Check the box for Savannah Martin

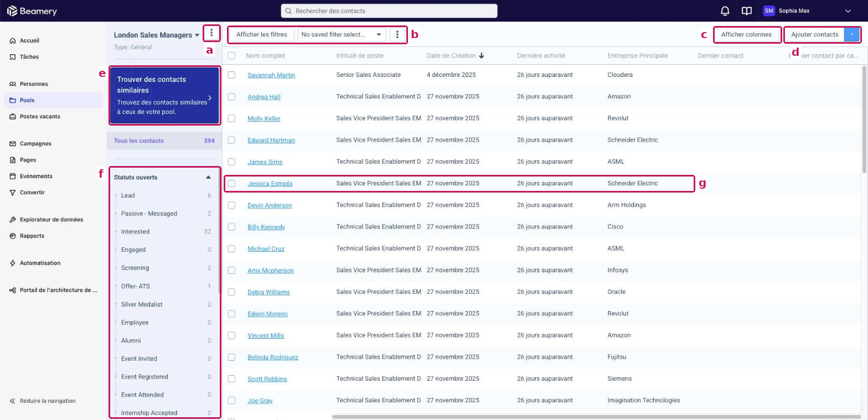click(x=231, y=75)
